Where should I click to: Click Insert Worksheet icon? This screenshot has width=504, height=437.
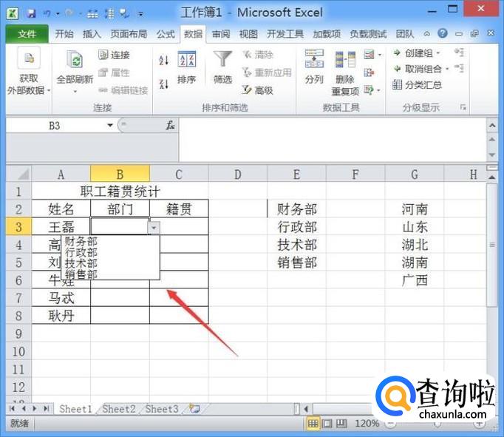tap(194, 409)
